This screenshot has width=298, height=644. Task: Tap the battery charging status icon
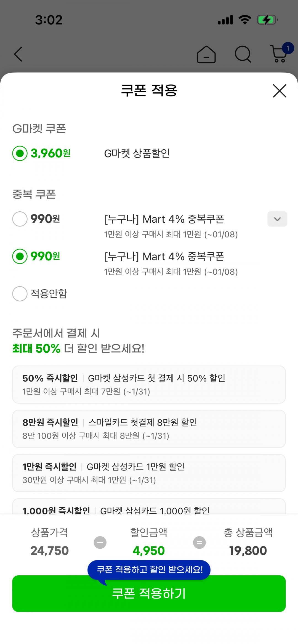pyautogui.click(x=267, y=20)
